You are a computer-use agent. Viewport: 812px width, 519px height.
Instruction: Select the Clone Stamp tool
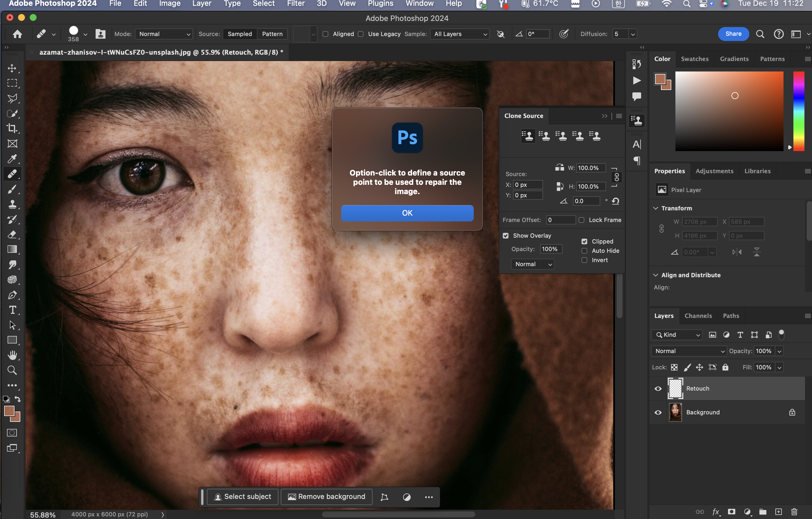point(12,204)
